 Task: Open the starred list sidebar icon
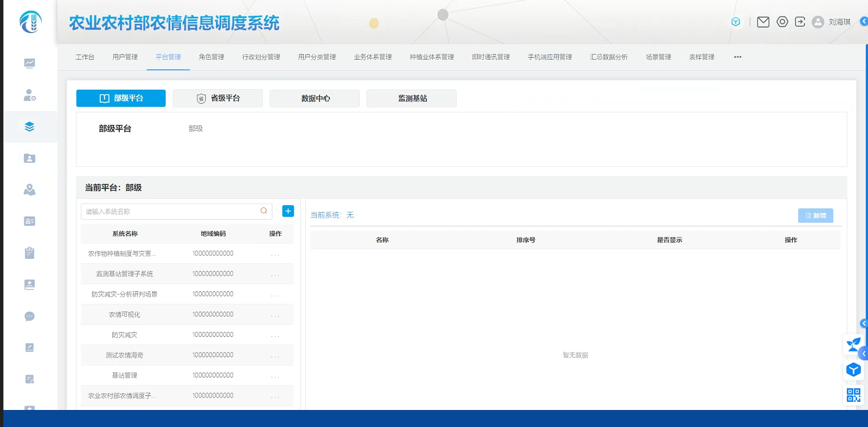pyautogui.click(x=30, y=285)
